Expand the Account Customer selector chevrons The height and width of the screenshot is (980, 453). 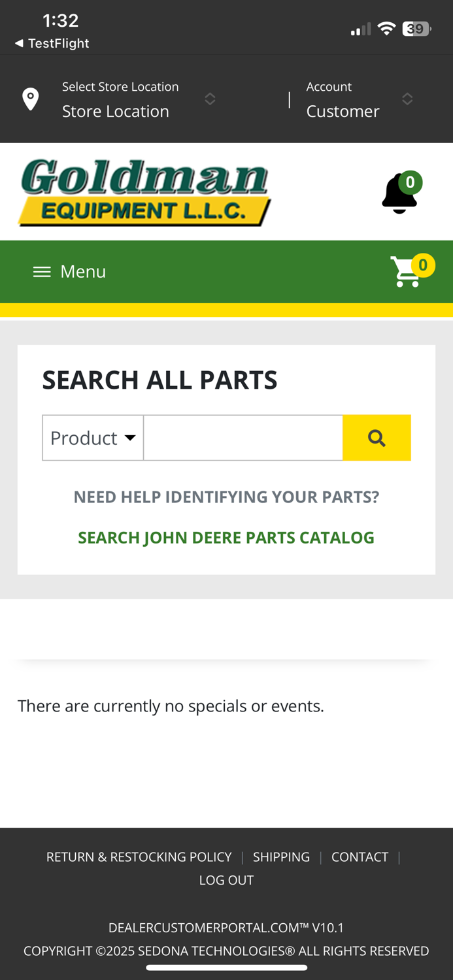pos(407,99)
